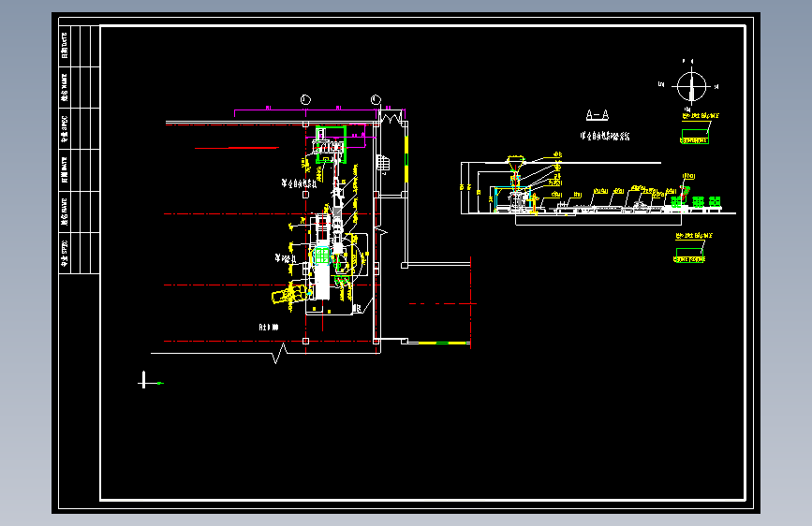Select the yellow truck outline in the plan

[x=289, y=294]
